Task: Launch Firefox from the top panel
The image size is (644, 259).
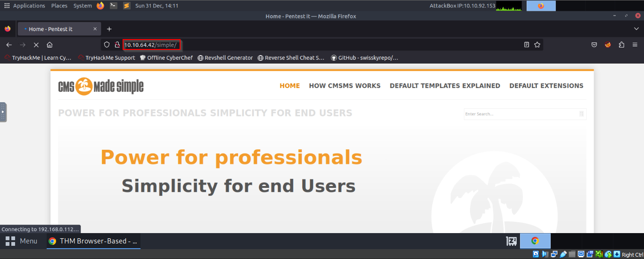Action: pyautogui.click(x=100, y=6)
